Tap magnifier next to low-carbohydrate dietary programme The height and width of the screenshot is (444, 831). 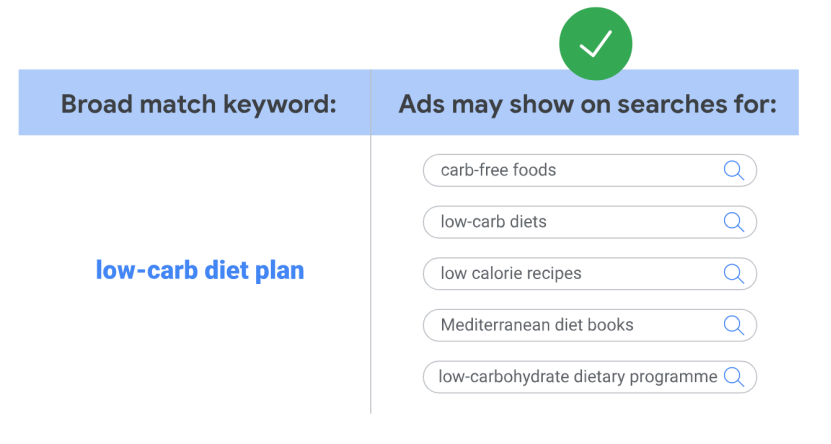click(733, 377)
